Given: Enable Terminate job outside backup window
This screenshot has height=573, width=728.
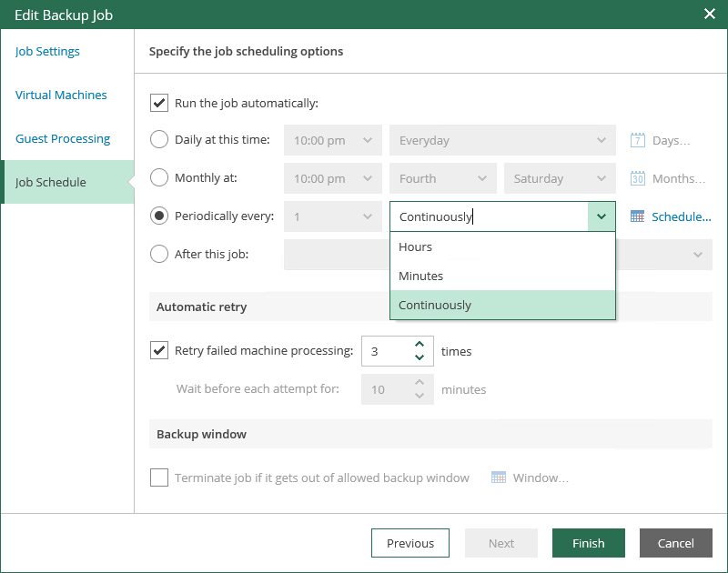Looking at the screenshot, I should (x=158, y=477).
